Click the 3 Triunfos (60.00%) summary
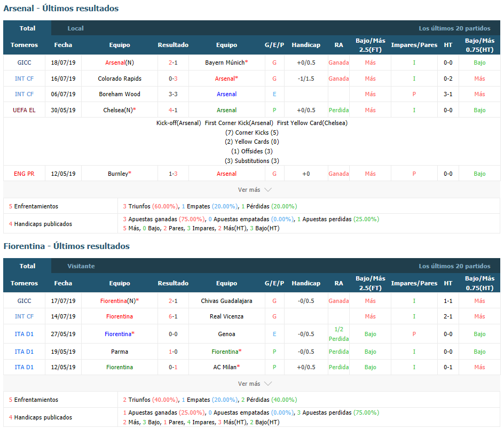 point(151,206)
